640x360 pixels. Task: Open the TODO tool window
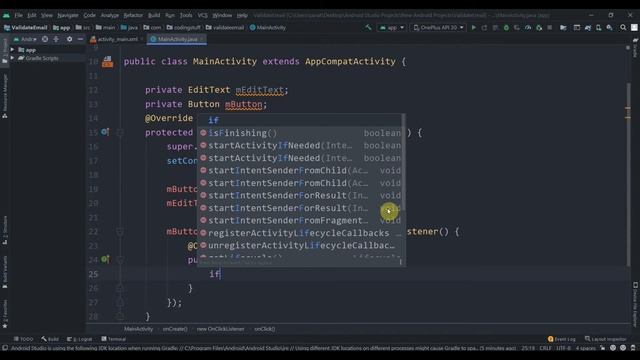click(24, 339)
